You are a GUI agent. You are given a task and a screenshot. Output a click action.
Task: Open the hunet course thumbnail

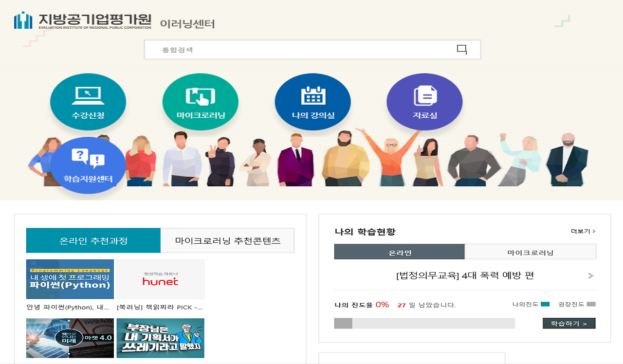tap(161, 279)
